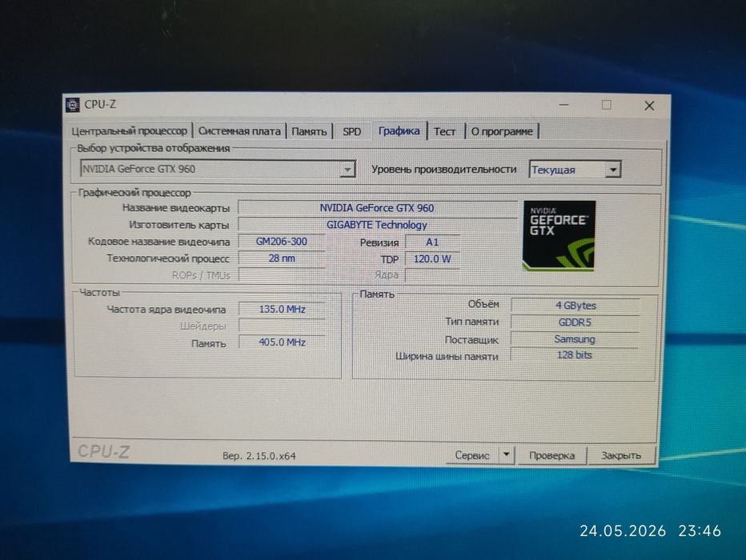746x560 pixels.
Task: Click the CPU-Z title bar app icon
Action: click(72, 105)
